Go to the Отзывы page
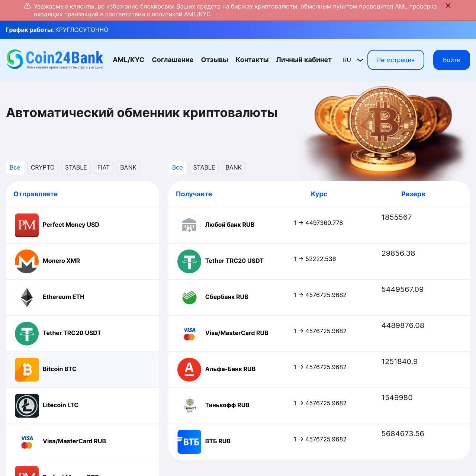 (x=215, y=60)
